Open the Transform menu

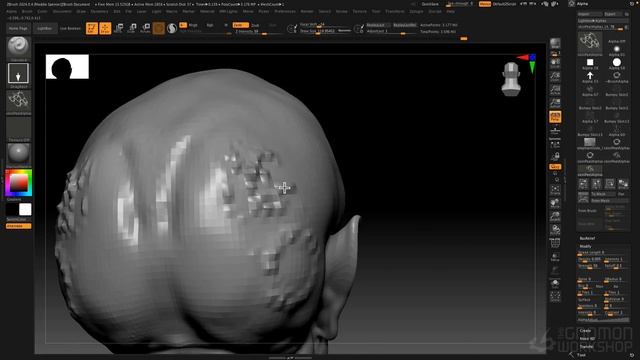coord(395,11)
